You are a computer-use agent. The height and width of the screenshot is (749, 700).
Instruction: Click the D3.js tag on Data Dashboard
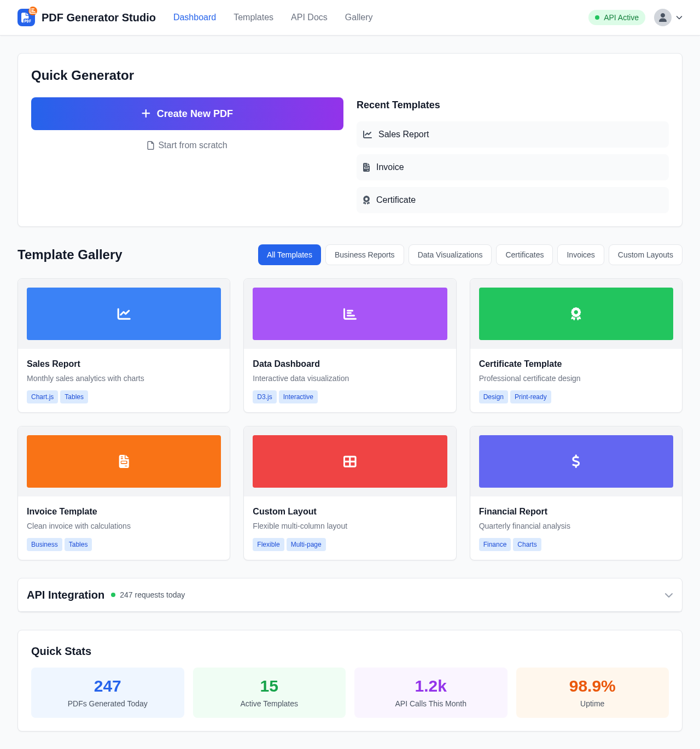(x=264, y=396)
